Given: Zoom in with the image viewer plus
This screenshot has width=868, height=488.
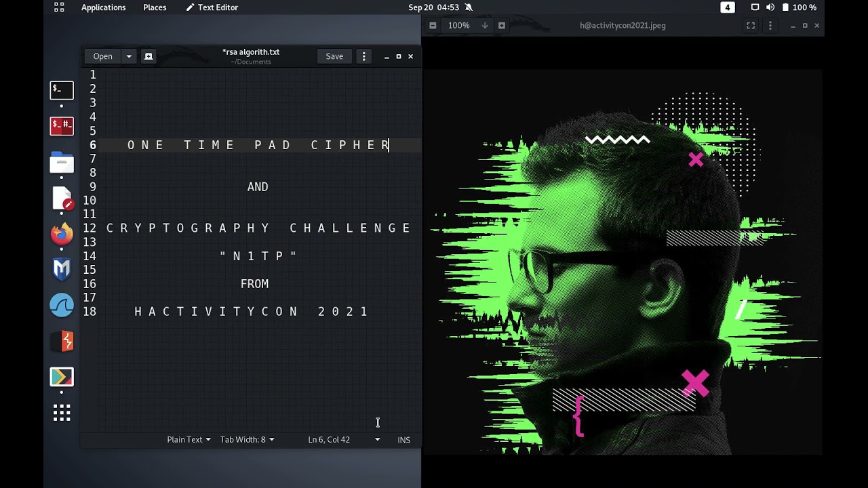Looking at the screenshot, I should pyautogui.click(x=502, y=26).
